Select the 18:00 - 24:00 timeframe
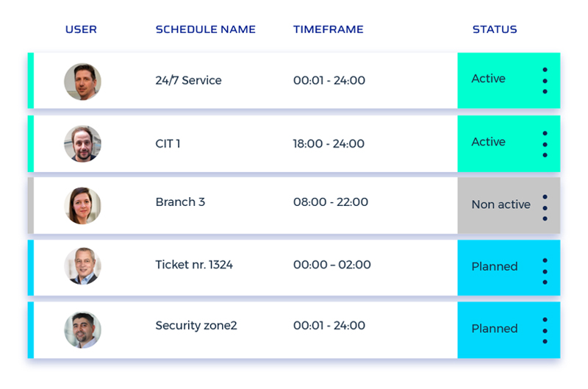This screenshot has width=588, height=389. [x=329, y=144]
